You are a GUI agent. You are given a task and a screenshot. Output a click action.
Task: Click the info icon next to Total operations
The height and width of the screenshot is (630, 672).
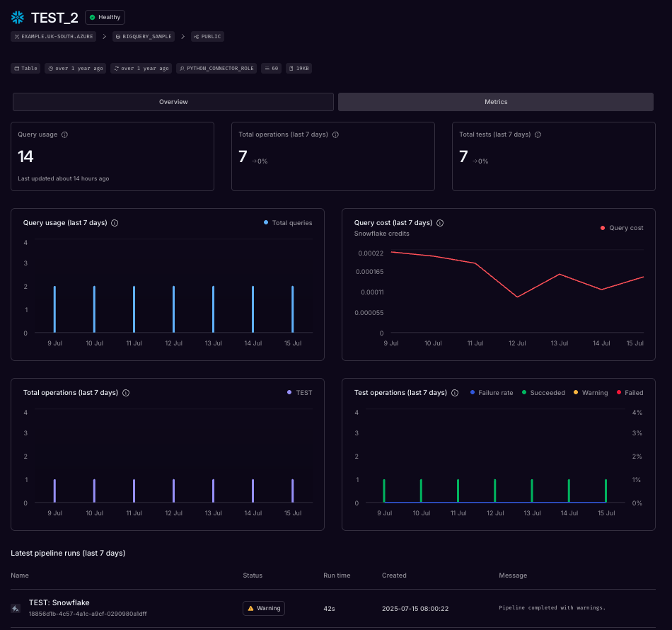pyautogui.click(x=335, y=134)
